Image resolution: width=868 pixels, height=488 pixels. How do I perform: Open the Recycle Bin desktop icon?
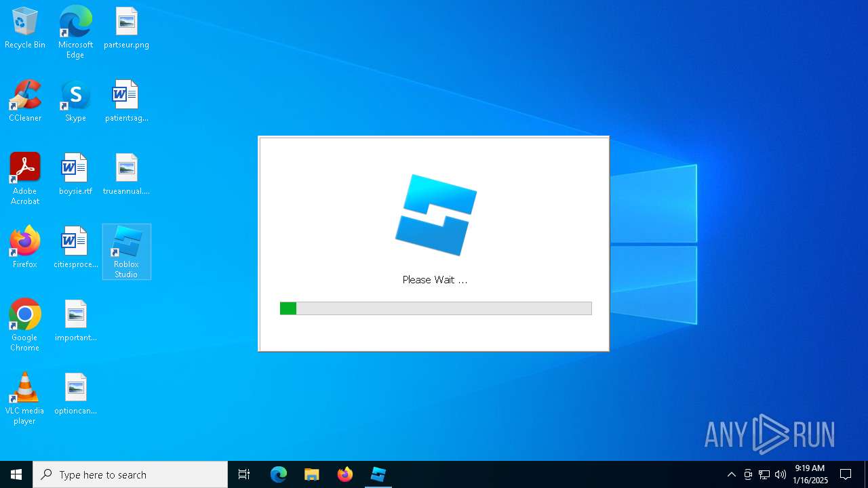click(x=25, y=28)
